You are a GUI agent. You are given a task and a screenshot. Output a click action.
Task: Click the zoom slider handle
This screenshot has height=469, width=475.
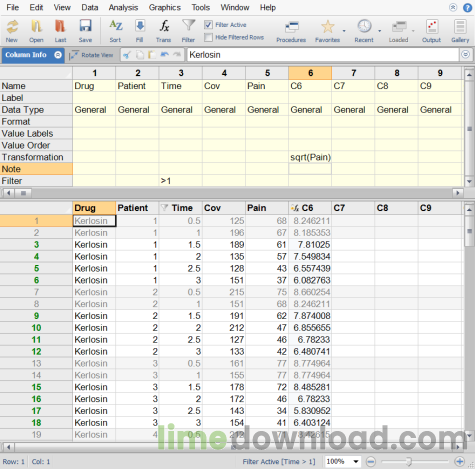pyautogui.click(x=409, y=462)
